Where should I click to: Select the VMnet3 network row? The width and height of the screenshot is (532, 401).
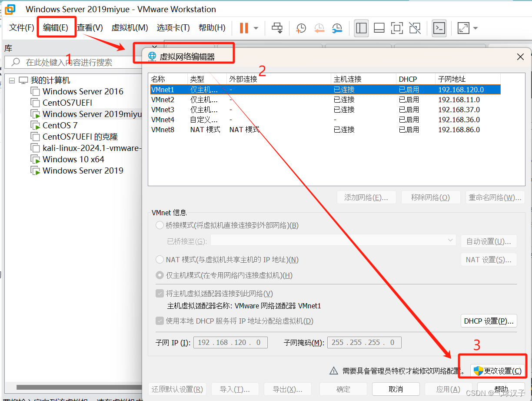(x=325, y=110)
